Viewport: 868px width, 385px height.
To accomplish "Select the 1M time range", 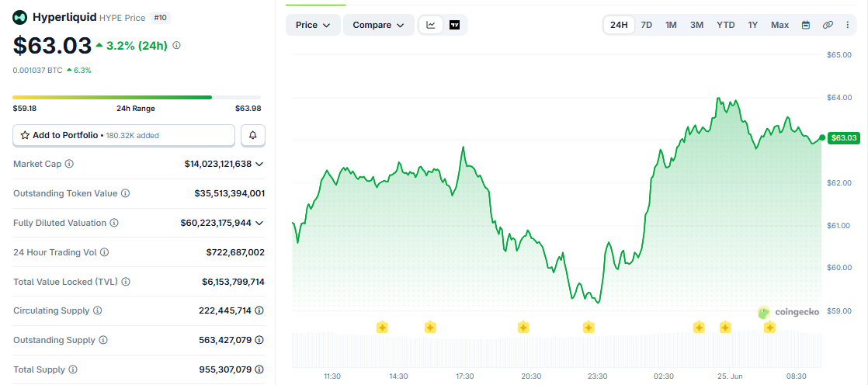I will pos(671,25).
